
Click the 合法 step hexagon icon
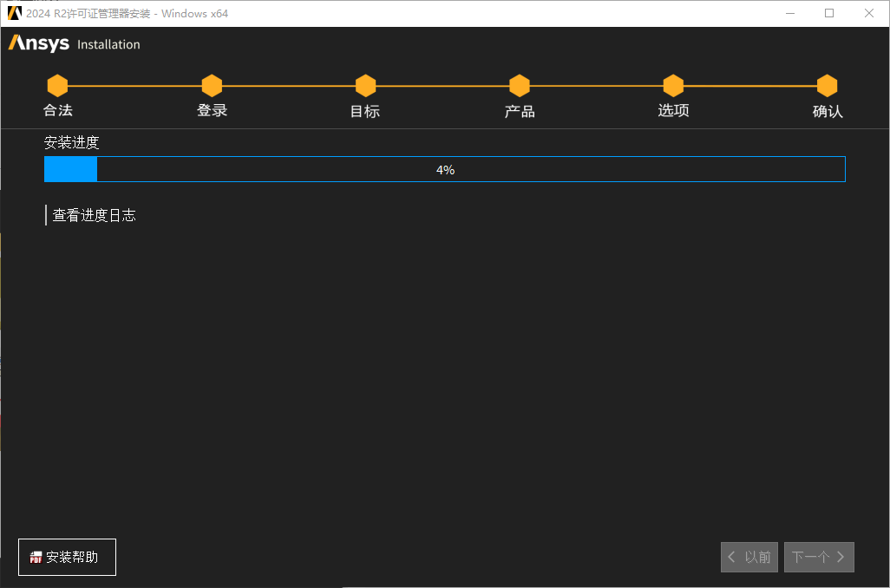tap(57, 86)
